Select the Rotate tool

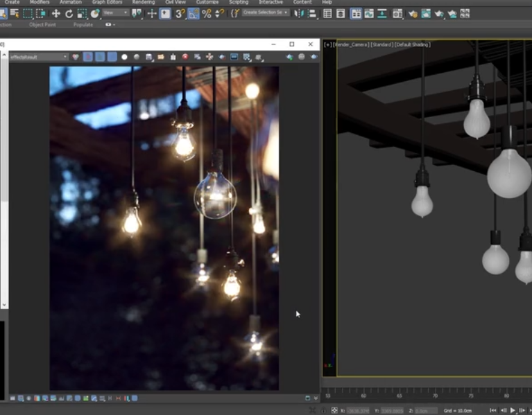pos(69,14)
